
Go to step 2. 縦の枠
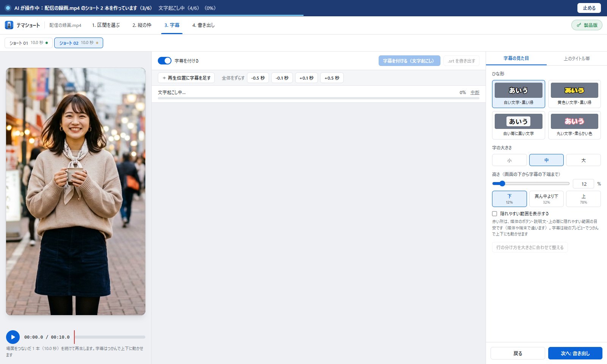[142, 25]
